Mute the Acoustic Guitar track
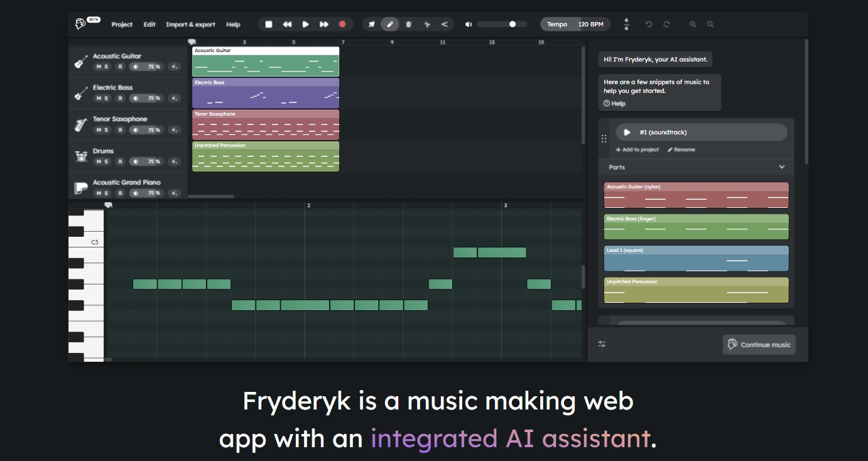 point(99,67)
